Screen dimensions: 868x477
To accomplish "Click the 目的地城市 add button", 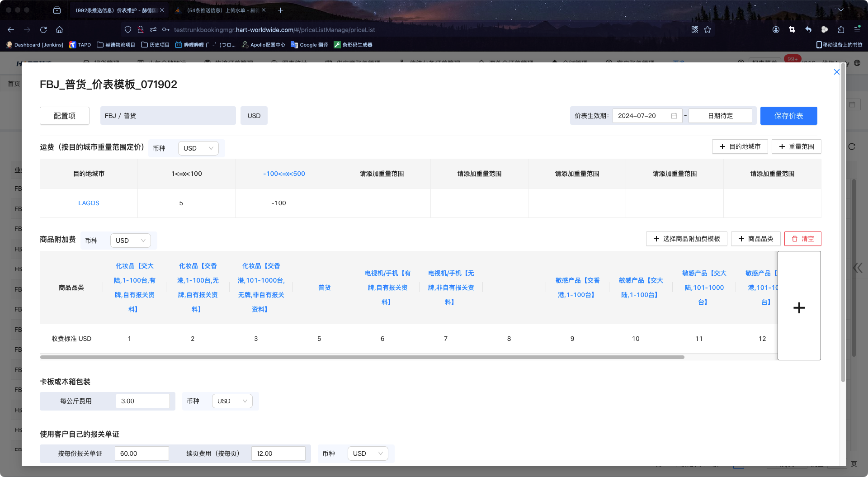I will 740,146.
